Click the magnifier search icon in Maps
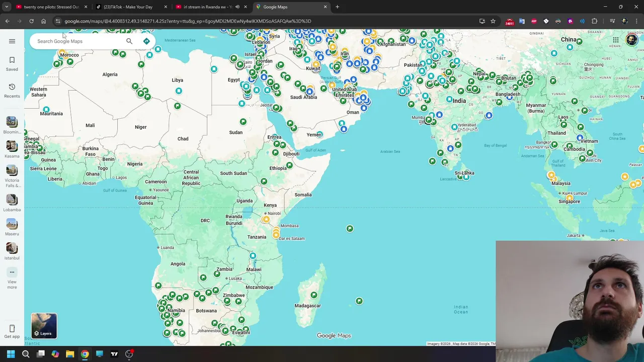Viewport: 644px width, 362px height. click(129, 41)
